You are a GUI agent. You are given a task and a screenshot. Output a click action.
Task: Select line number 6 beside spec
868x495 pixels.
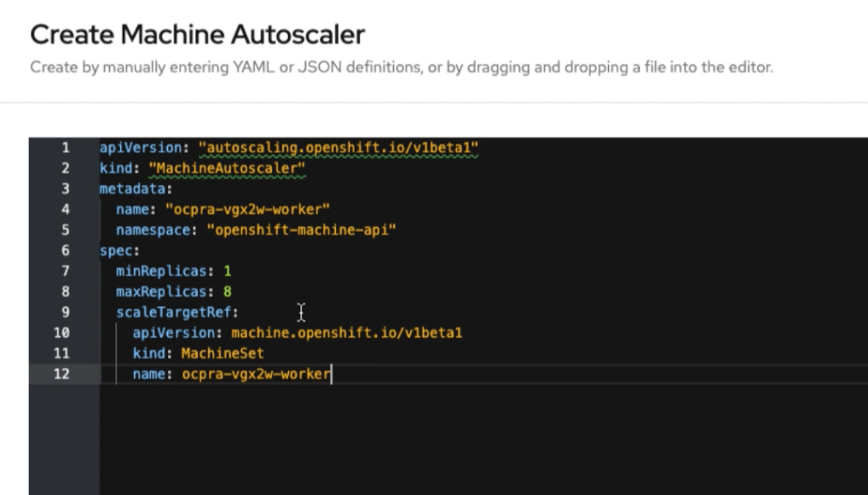click(65, 251)
